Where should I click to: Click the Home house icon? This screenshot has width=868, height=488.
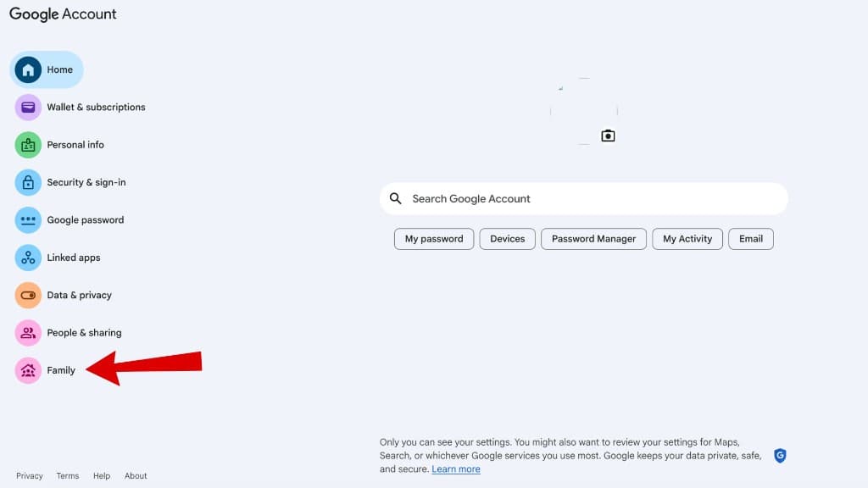click(28, 69)
